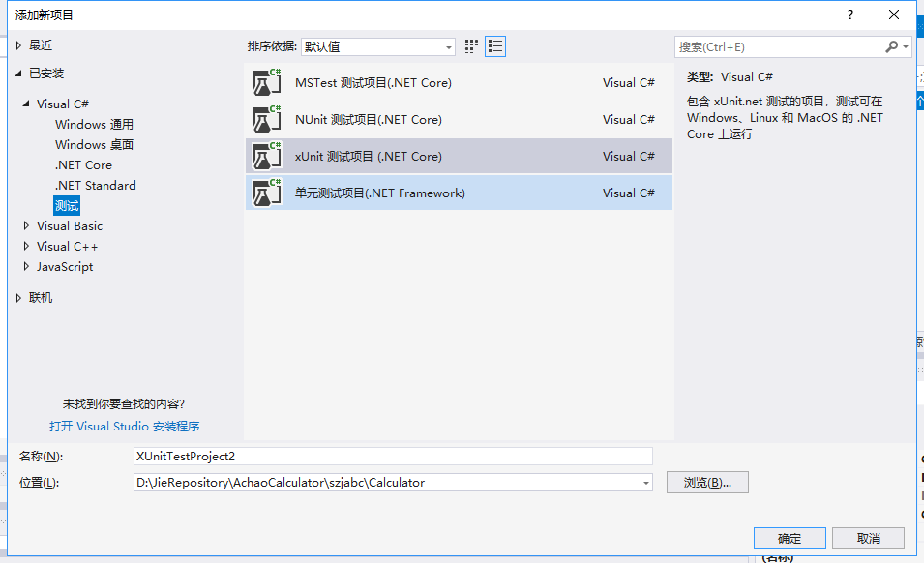Expand the Visual C++ node
The image size is (924, 563).
click(x=26, y=246)
